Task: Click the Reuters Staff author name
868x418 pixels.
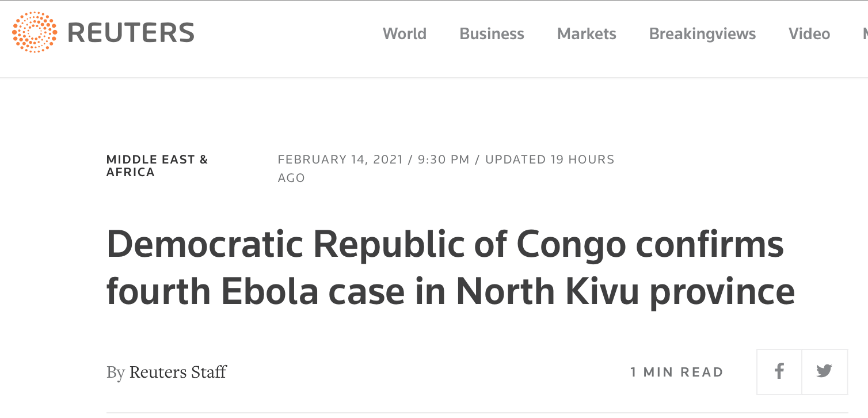Action: click(178, 372)
